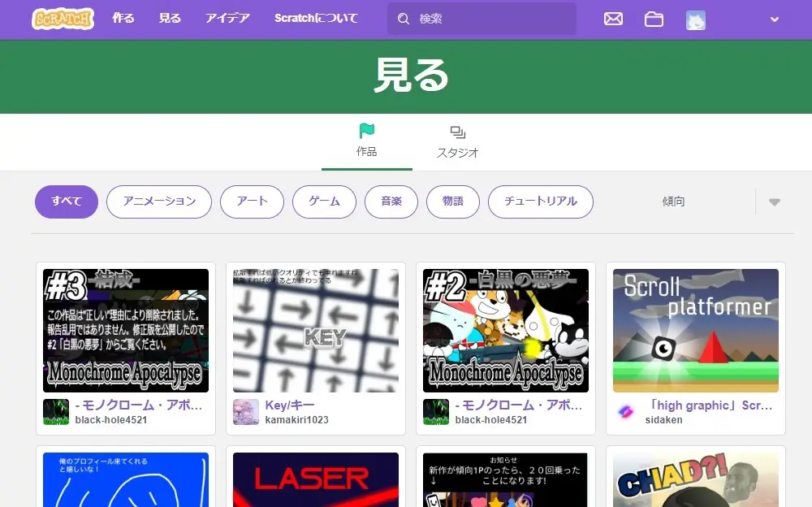Open the messages envelope icon
This screenshot has height=507, width=812.
pos(613,19)
